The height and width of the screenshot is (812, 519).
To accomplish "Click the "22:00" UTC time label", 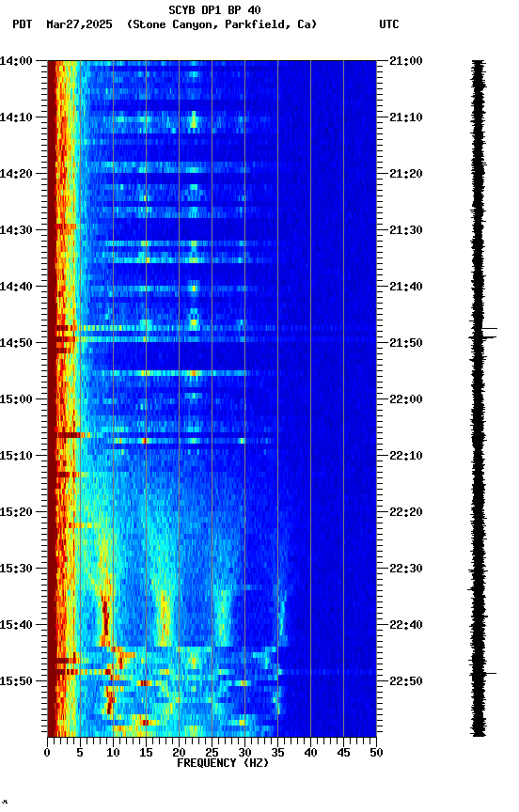I will [406, 399].
